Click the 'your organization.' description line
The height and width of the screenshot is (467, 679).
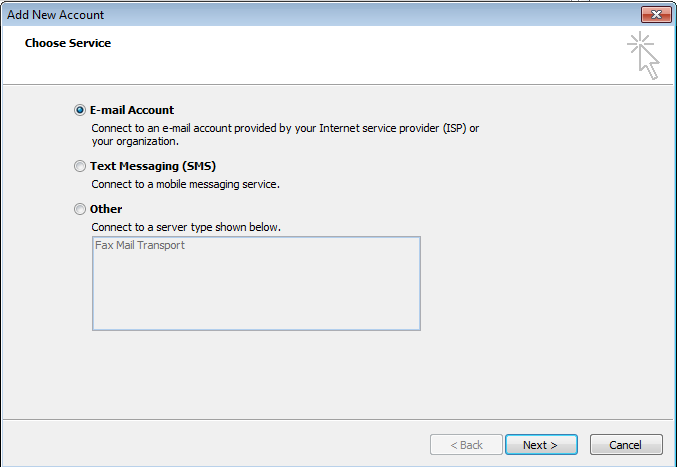135,141
